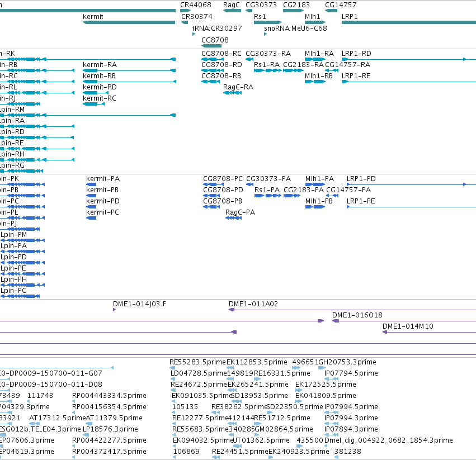Select EST IP07794.5prime
The width and height of the screenshot is (476, 460).
[x=351, y=373]
